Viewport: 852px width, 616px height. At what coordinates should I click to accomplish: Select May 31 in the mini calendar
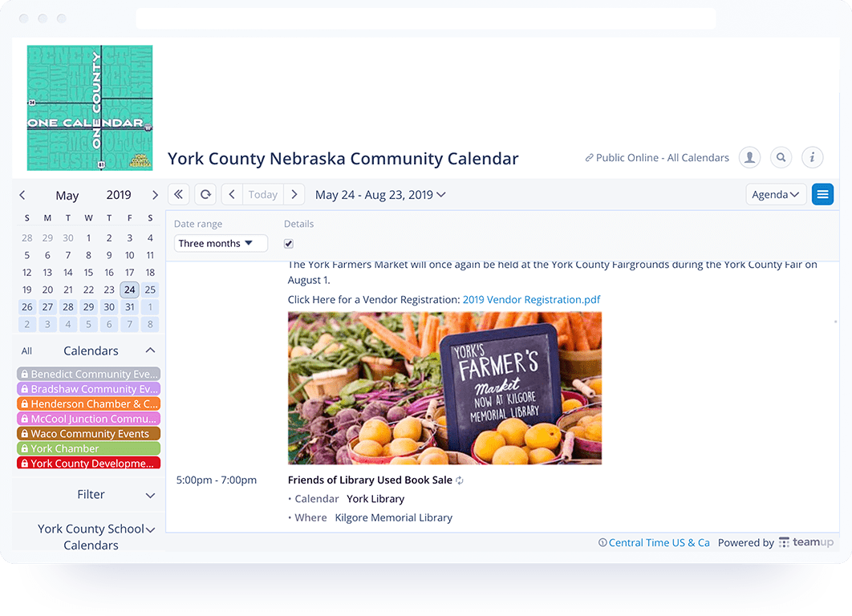(x=130, y=307)
